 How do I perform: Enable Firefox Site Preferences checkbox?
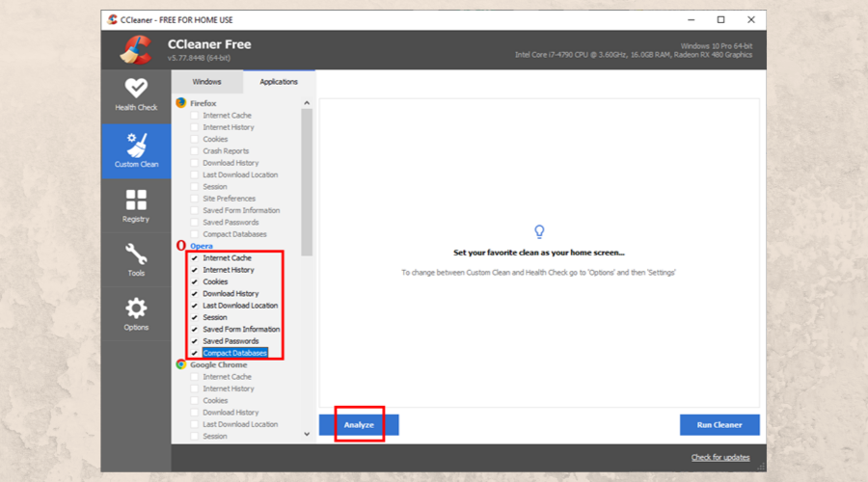click(x=194, y=199)
